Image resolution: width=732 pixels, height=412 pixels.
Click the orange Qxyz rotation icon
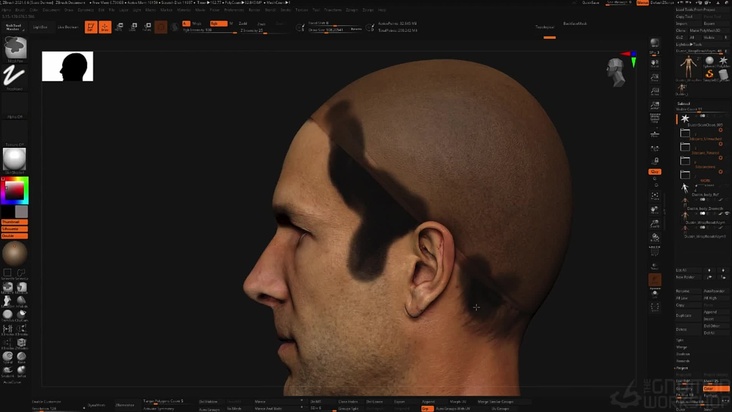[x=655, y=171]
